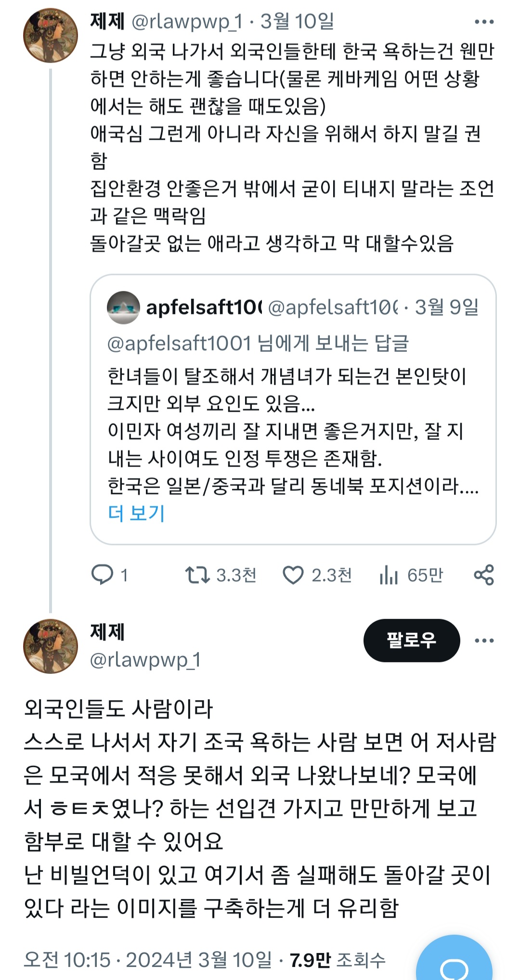This screenshot has height=980, width=520.
Task: Tap the retweet arrows icon
Action: (197, 575)
